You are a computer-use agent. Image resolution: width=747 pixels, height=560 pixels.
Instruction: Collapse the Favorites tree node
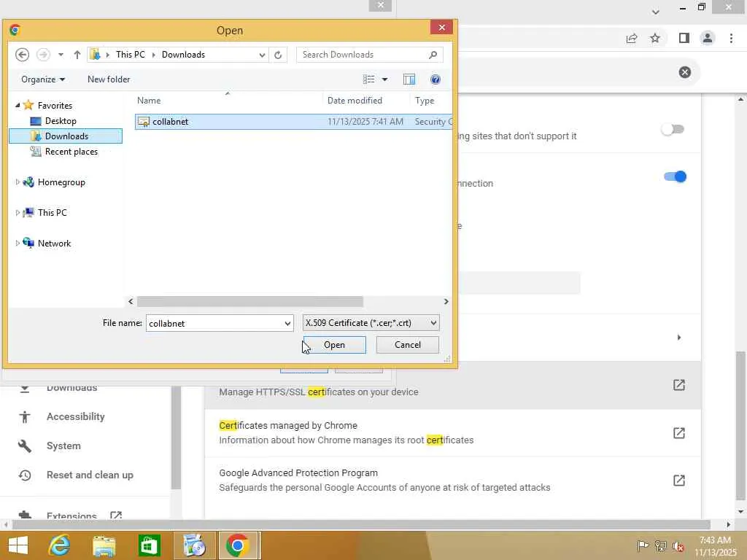[18, 105]
